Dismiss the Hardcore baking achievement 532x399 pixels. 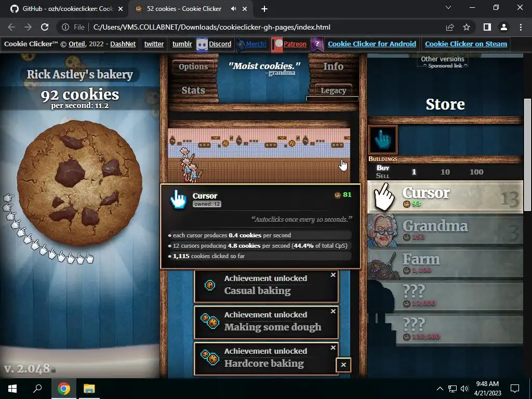[x=333, y=348]
